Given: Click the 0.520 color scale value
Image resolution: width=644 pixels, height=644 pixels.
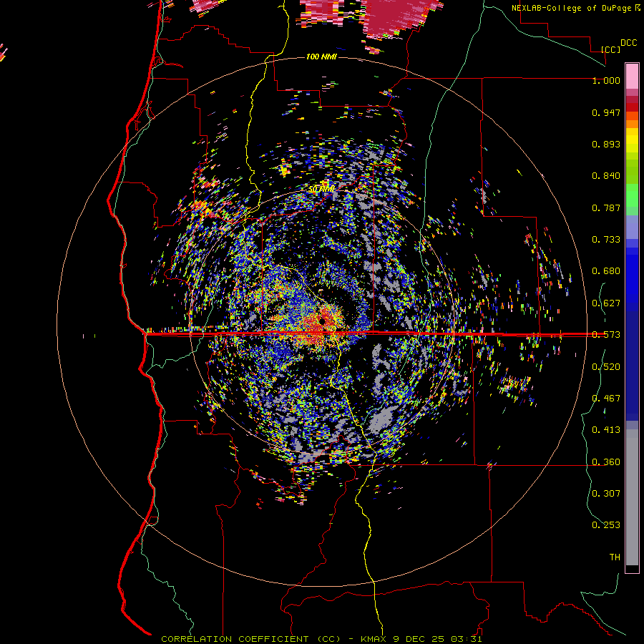Looking at the screenshot, I should 606,367.
